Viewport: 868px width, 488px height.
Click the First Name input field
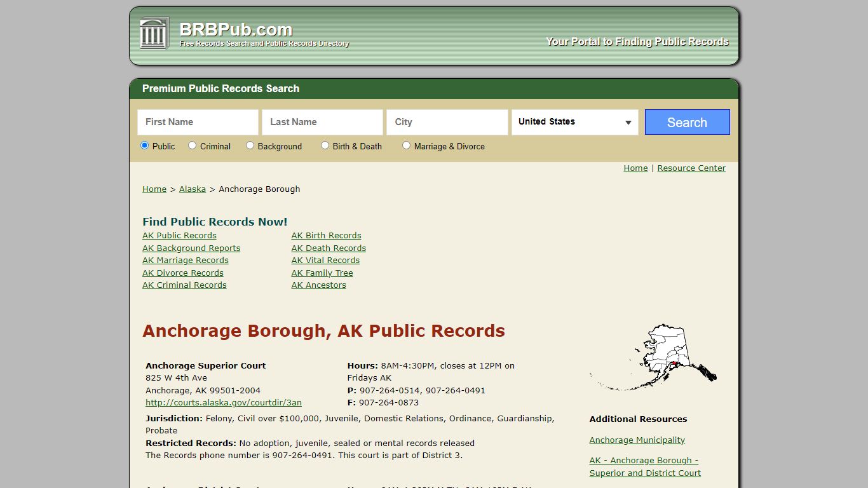(198, 122)
